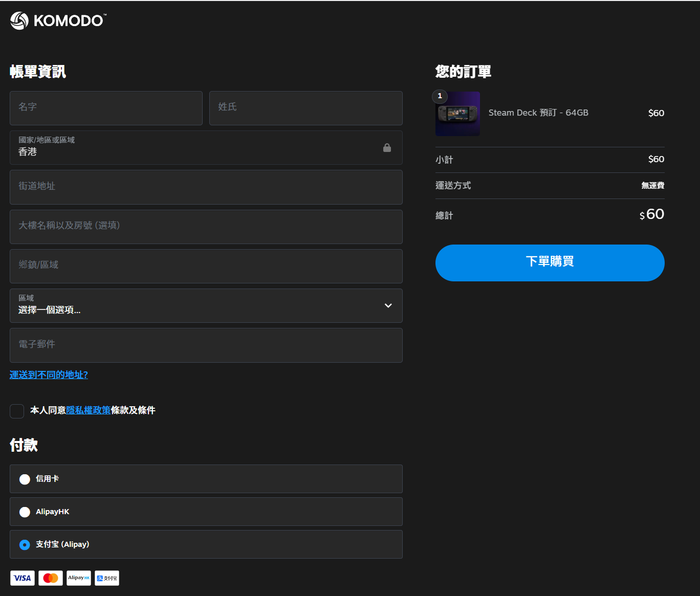Click the lock icon in country field

coord(387,148)
